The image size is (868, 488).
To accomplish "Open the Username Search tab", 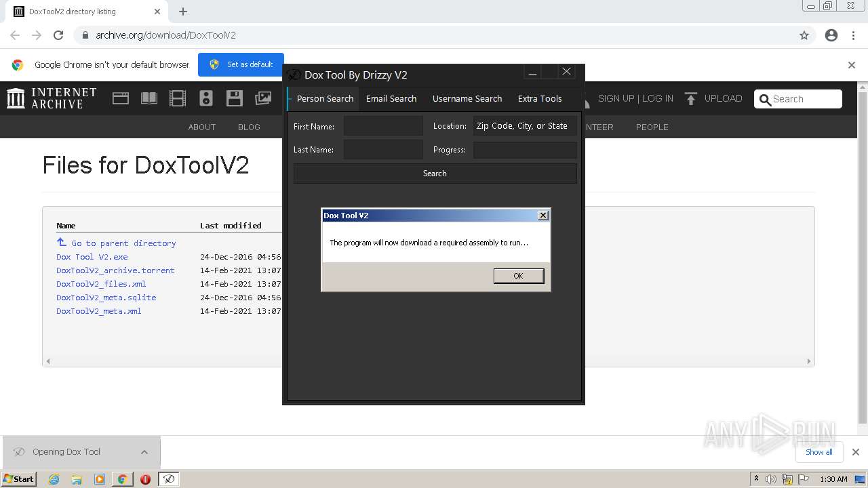I will coord(467,98).
